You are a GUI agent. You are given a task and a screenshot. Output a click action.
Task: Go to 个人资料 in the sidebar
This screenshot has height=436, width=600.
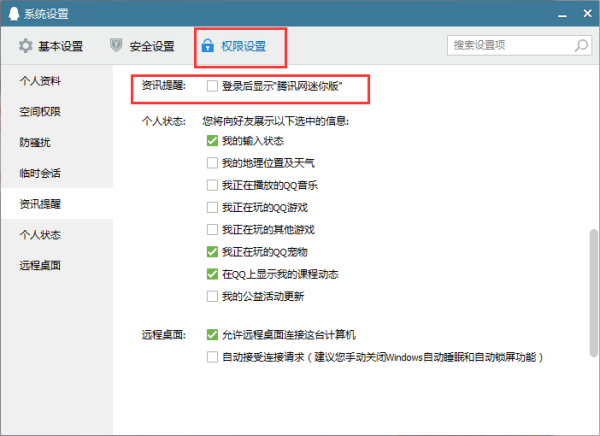point(40,81)
